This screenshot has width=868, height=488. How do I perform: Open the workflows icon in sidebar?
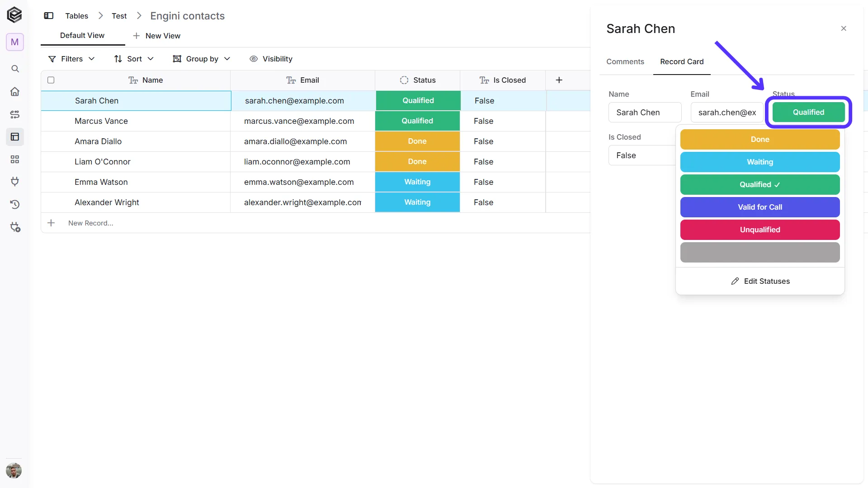(15, 114)
